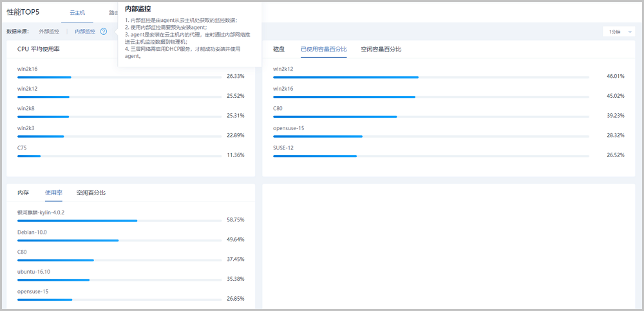The image size is (644, 311).
Task: Switch disk panel to 已使用容量百分比
Action: [323, 49]
